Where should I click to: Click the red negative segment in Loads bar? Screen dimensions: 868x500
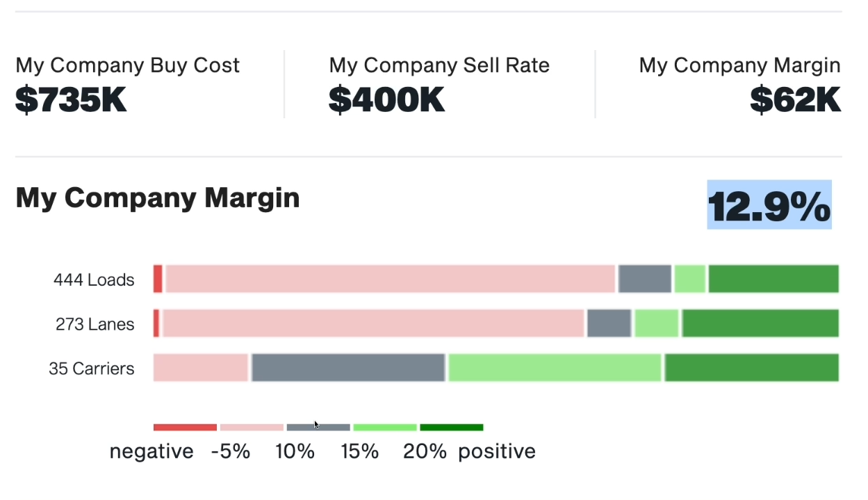[x=158, y=279]
